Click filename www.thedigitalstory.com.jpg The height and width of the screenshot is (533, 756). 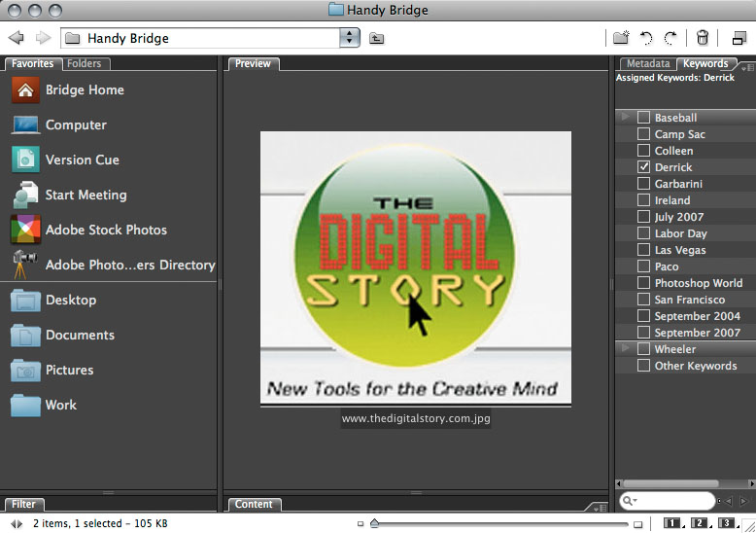tap(416, 418)
